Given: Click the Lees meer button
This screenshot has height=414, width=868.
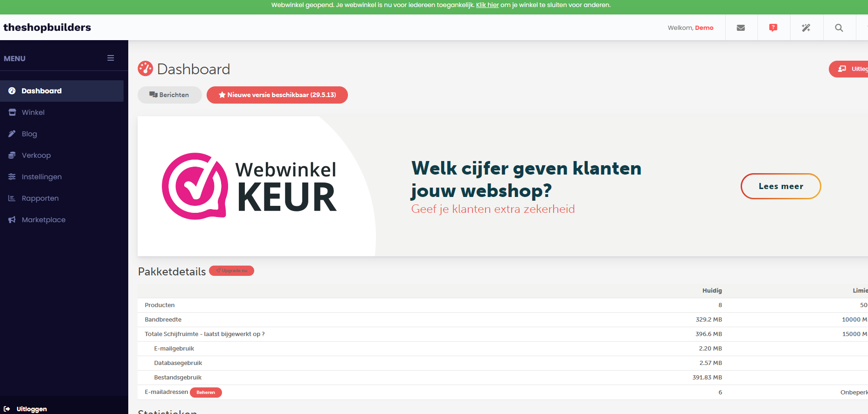Looking at the screenshot, I should [780, 186].
